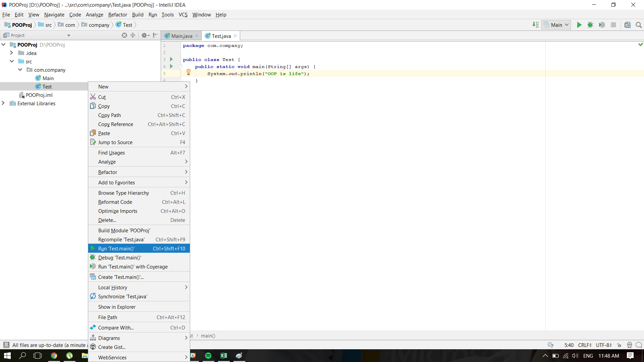Click the yellow intention light bulb
The height and width of the screenshot is (362, 644).
pyautogui.click(x=189, y=72)
